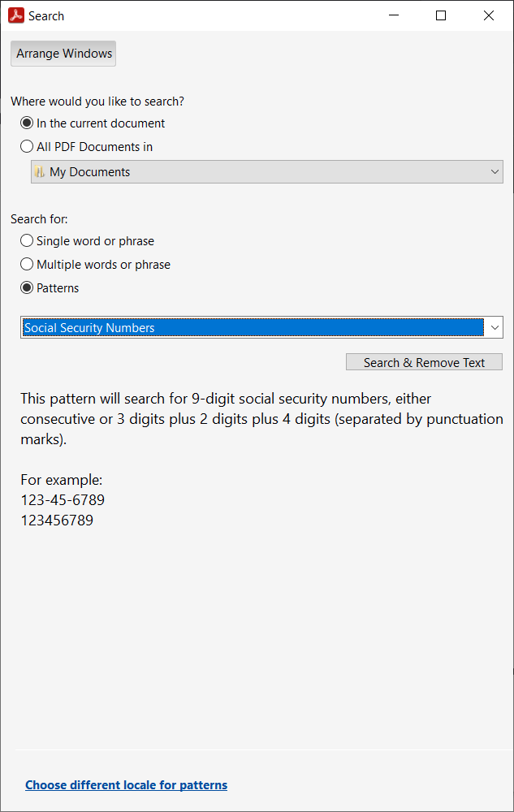The width and height of the screenshot is (514, 812).
Task: Maximize the Search window
Action: coord(441,15)
